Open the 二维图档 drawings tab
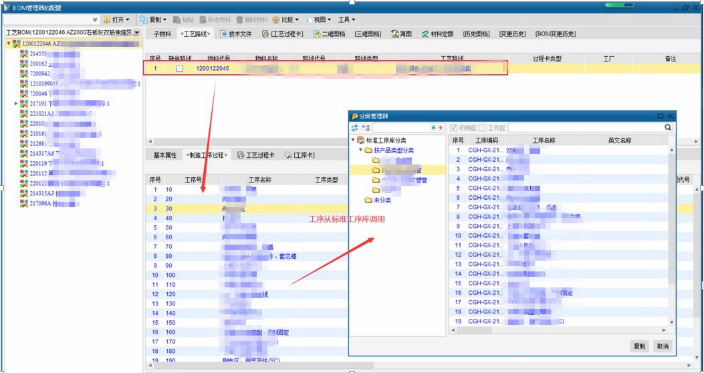This screenshot has width=704, height=373. tap(330, 34)
